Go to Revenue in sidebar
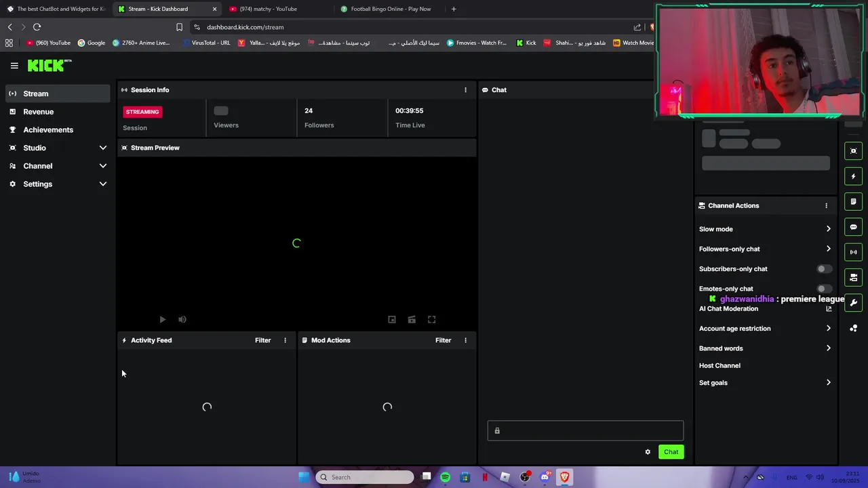The height and width of the screenshot is (488, 868). coord(58,112)
